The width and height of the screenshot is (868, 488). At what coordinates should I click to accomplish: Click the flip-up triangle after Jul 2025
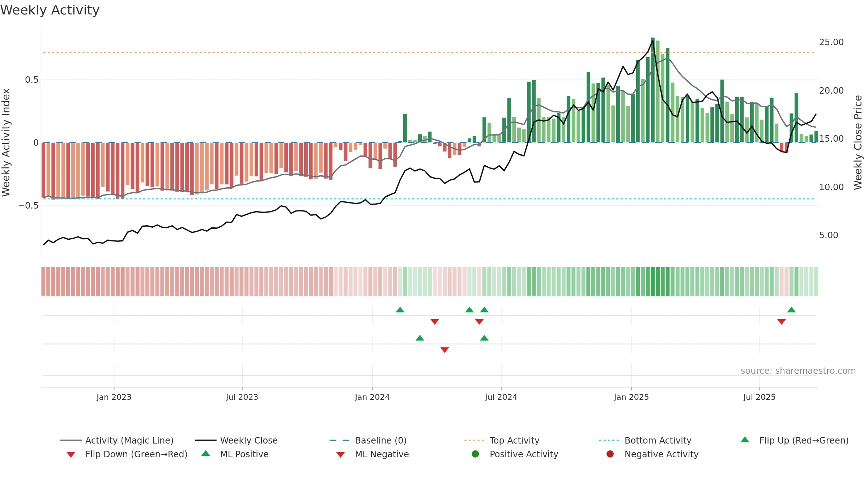pyautogui.click(x=791, y=310)
